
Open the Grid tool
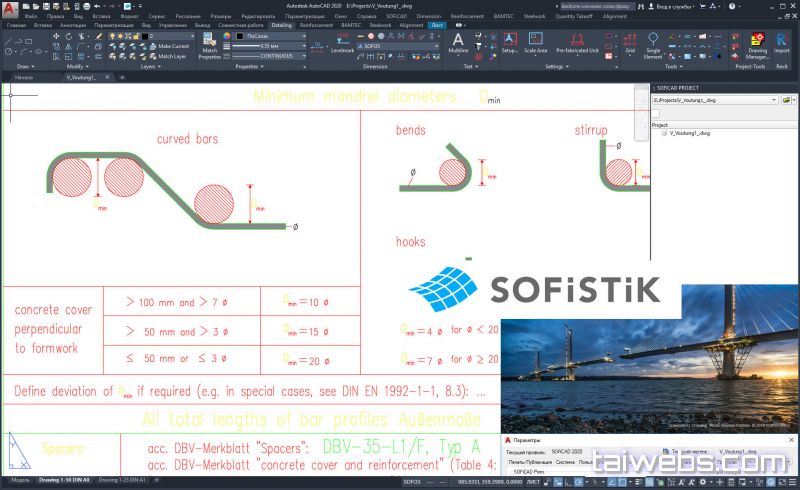click(x=630, y=41)
